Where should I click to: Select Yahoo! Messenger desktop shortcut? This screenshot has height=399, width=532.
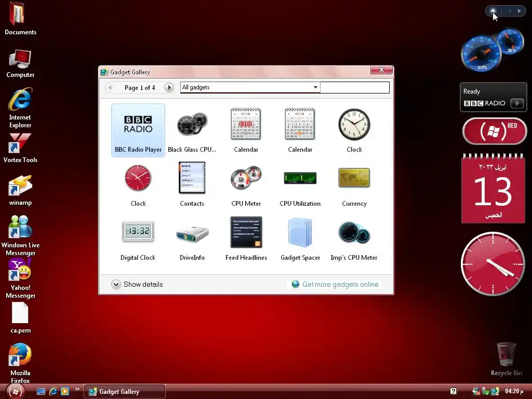tap(20, 278)
